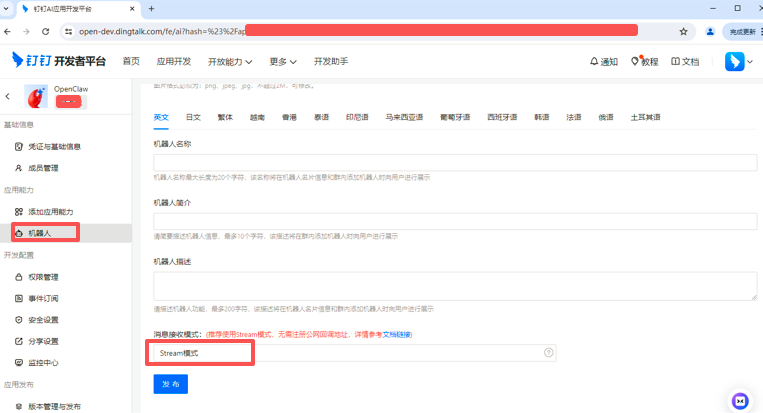Bookmark this page with star icon

(683, 32)
